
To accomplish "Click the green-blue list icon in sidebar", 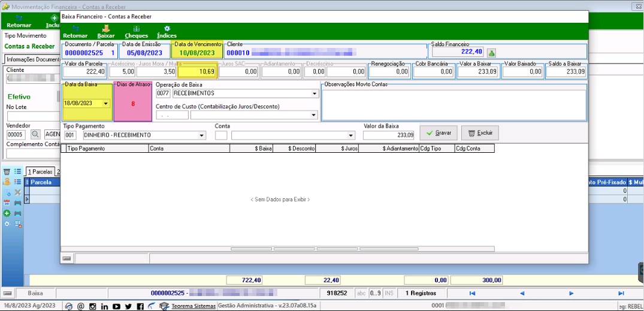I will pyautogui.click(x=17, y=171).
